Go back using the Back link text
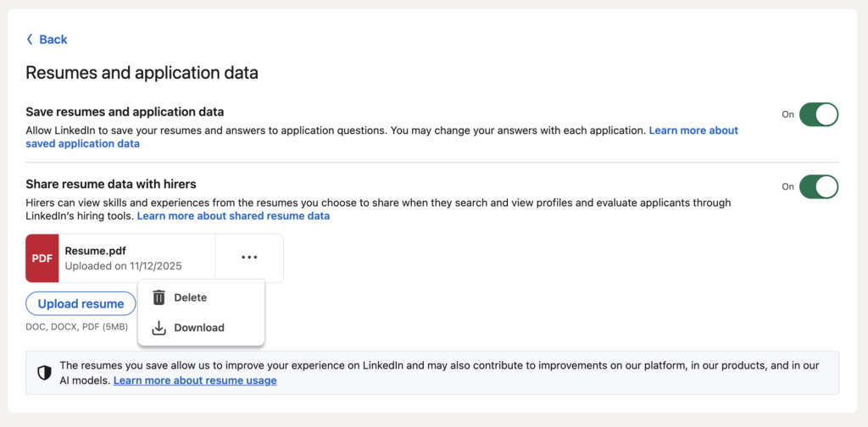The width and height of the screenshot is (868, 427). click(53, 40)
